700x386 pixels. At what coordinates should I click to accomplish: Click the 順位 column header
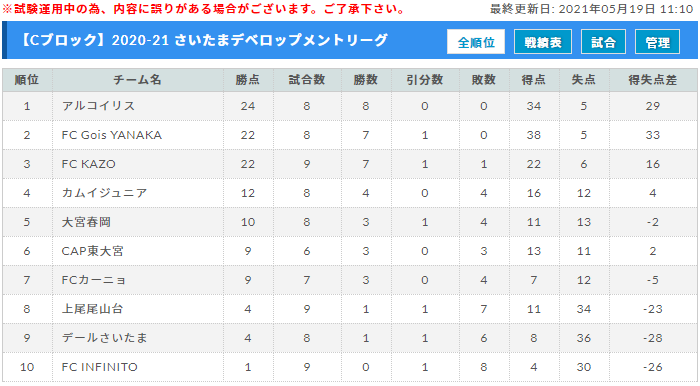click(27, 80)
